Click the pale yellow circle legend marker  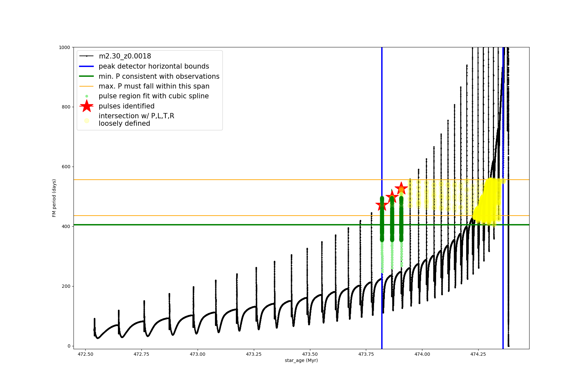click(x=87, y=121)
